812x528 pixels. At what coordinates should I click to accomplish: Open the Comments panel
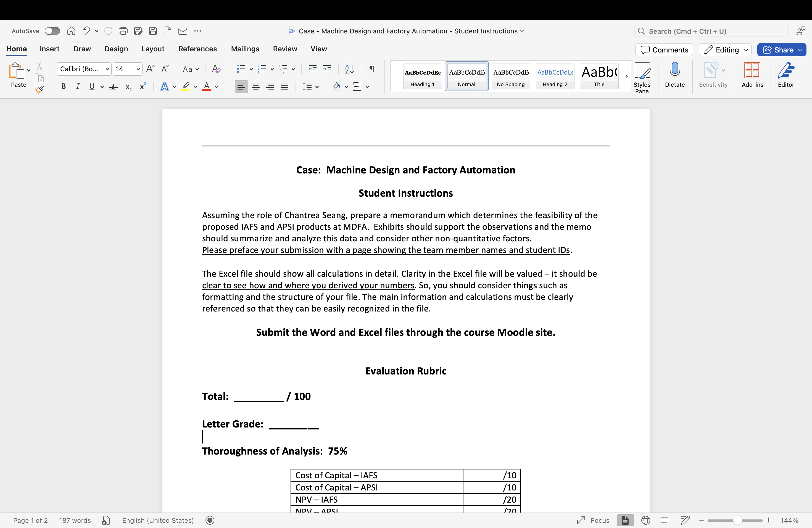point(664,49)
